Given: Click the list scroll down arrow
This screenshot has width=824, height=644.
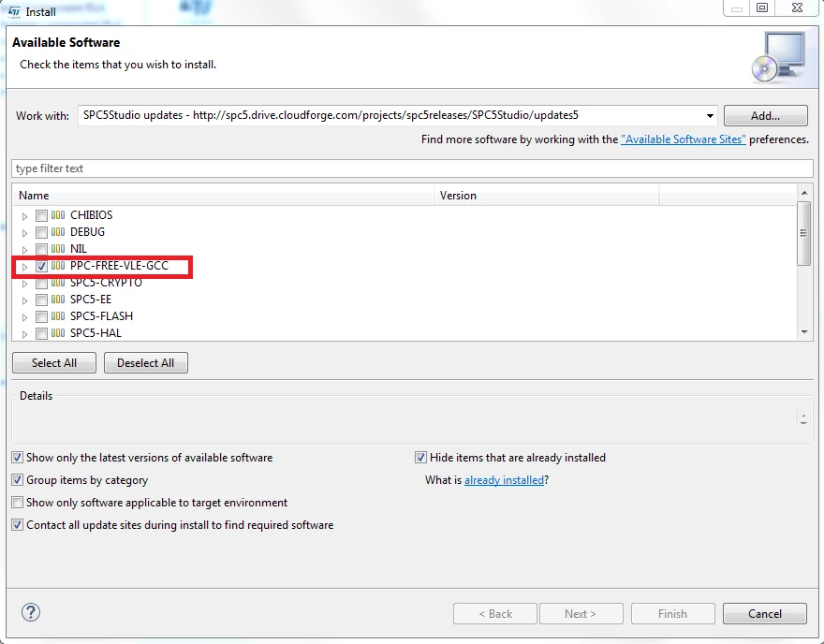Looking at the screenshot, I should 804,332.
